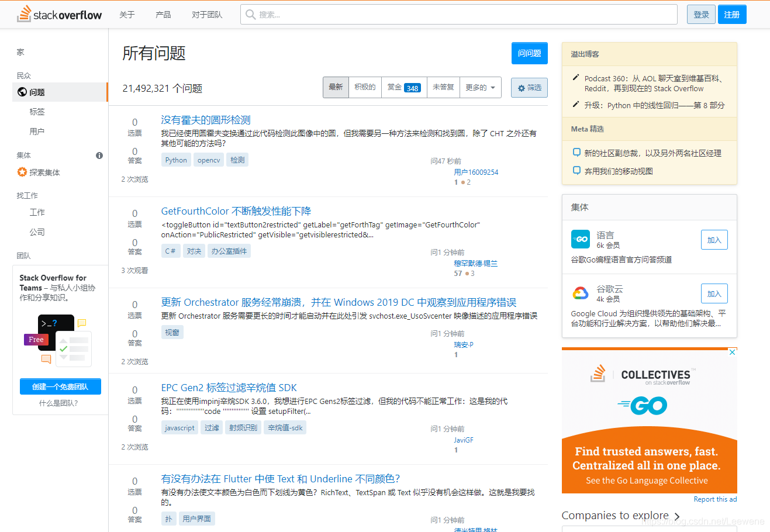
Task: Open question GetFourthColor 不断触发性能下降
Action: pos(236,211)
